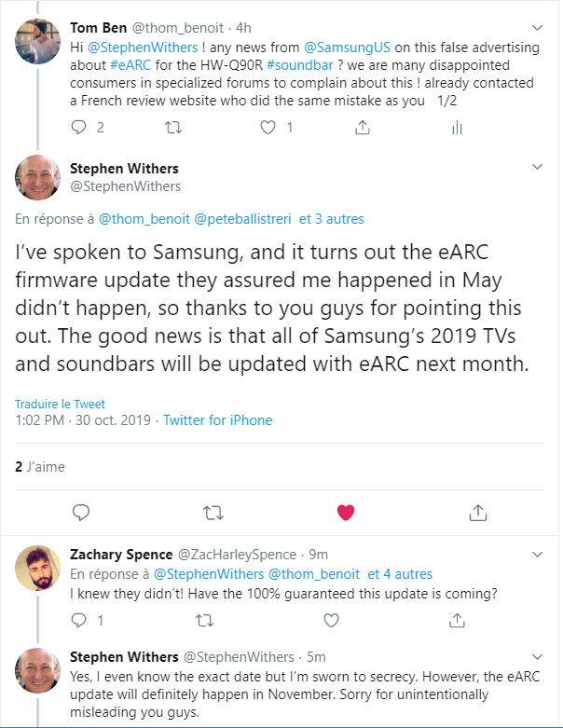View the 2 J'aime likes list
The image size is (563, 728).
click(40, 466)
